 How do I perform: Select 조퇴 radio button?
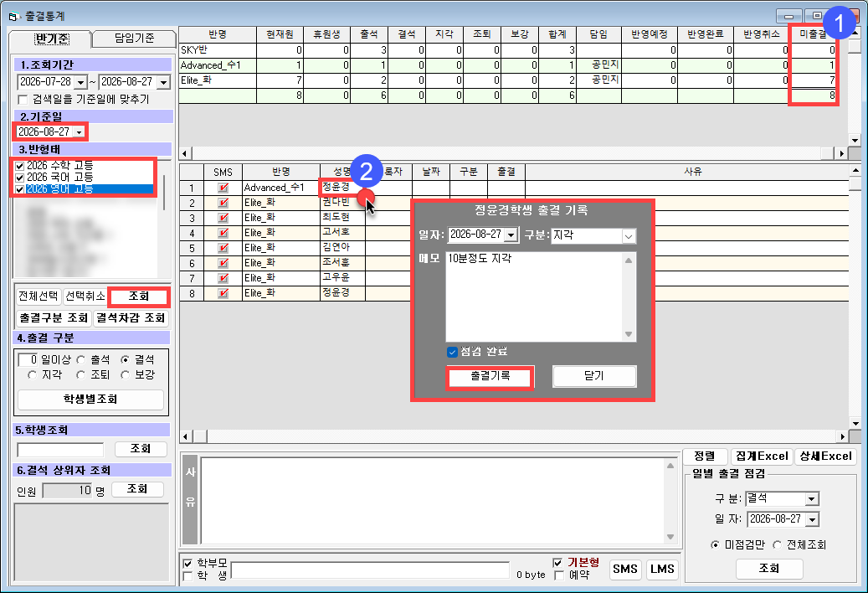tap(81, 375)
